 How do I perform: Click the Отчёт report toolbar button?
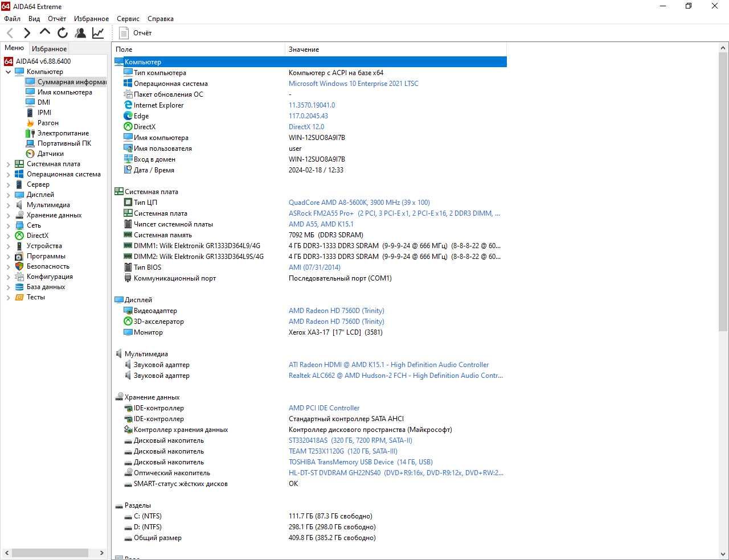click(x=136, y=33)
